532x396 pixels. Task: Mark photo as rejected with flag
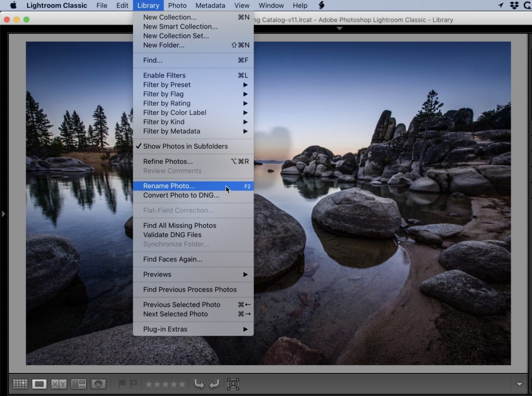coord(134,384)
